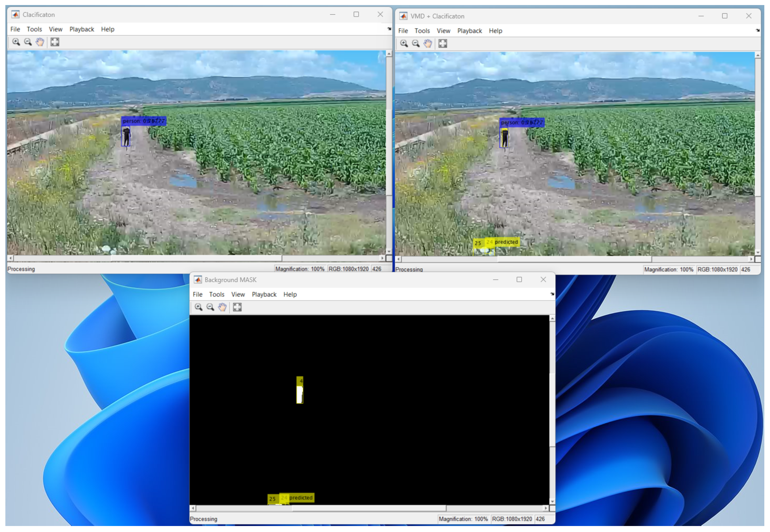The width and height of the screenshot is (770, 532).
Task: Open File menu in Background MASK window
Action: coord(197,294)
